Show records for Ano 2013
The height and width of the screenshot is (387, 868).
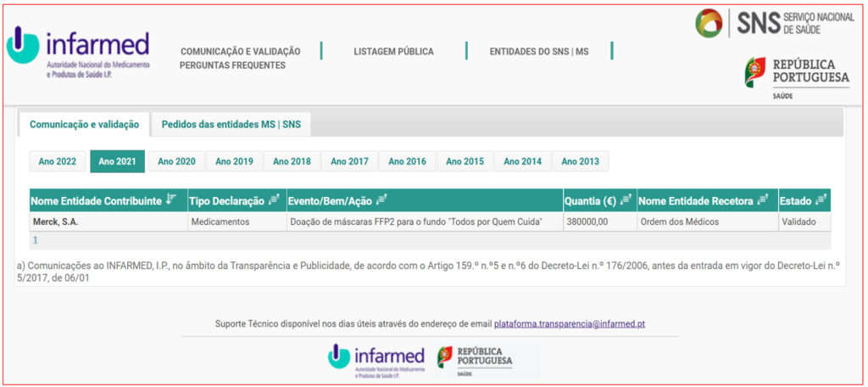[580, 161]
